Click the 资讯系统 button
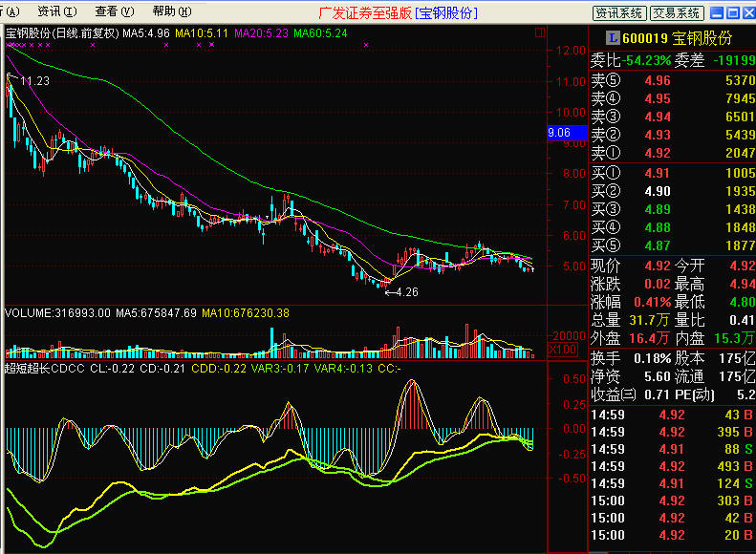The height and width of the screenshot is (554, 756). coord(619,13)
